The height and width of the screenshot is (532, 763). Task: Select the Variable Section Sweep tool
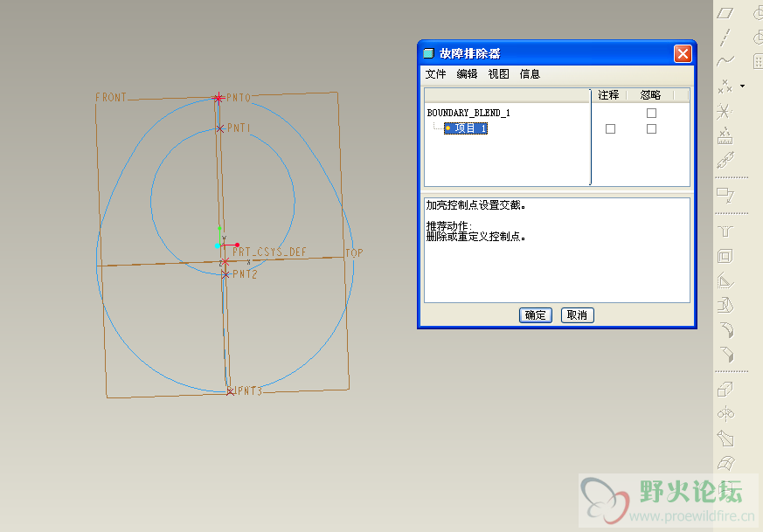coord(725,439)
